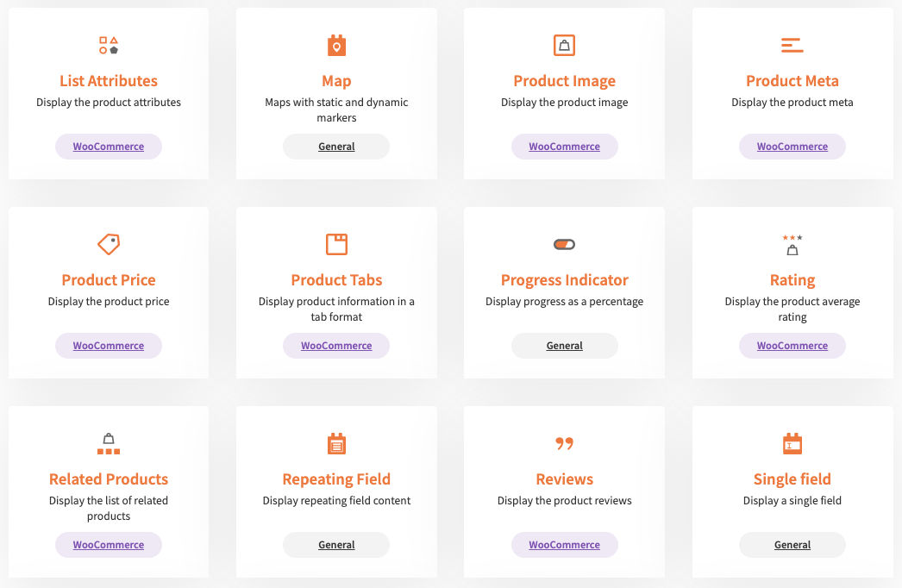Toggle the Progress Indicator switch icon
Image resolution: width=902 pixels, height=588 pixels.
(x=564, y=244)
